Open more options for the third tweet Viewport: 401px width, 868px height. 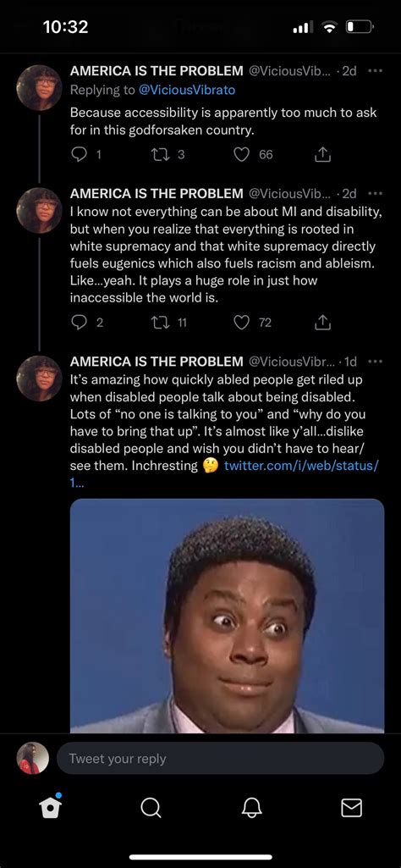pos(375,362)
